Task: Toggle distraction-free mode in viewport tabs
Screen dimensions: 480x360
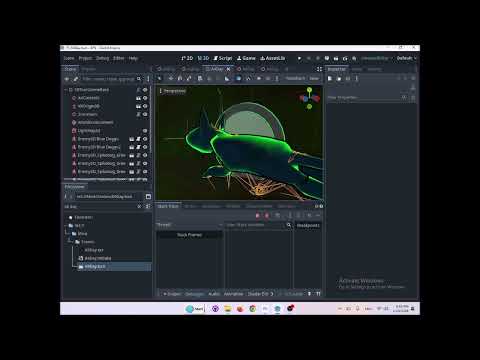Action: click(x=319, y=69)
